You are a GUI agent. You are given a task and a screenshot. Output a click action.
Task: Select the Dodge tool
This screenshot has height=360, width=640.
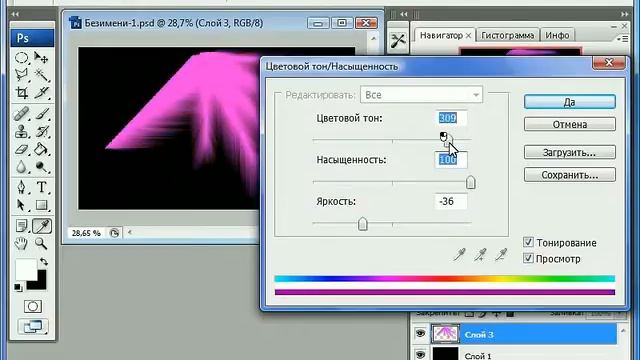41,167
